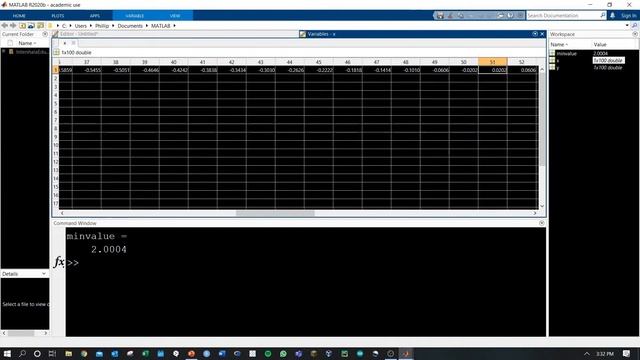
Task: Open Windows taskbar search
Action: tap(22, 353)
